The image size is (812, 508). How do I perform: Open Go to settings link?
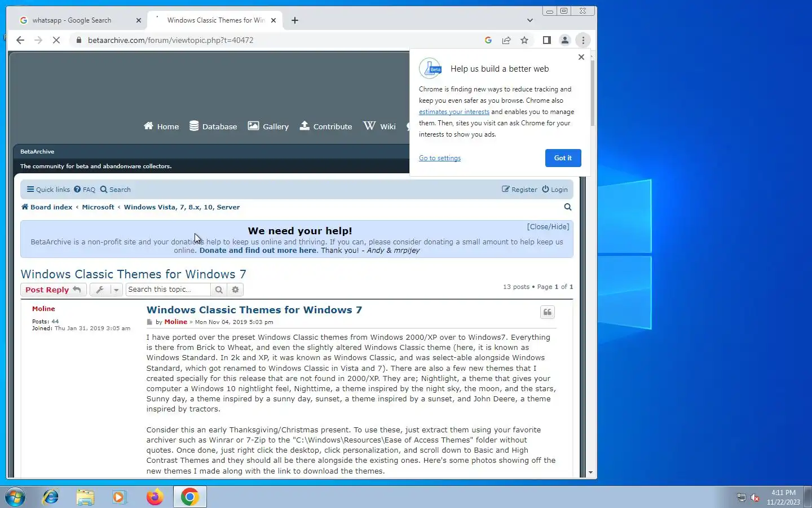pyautogui.click(x=440, y=158)
